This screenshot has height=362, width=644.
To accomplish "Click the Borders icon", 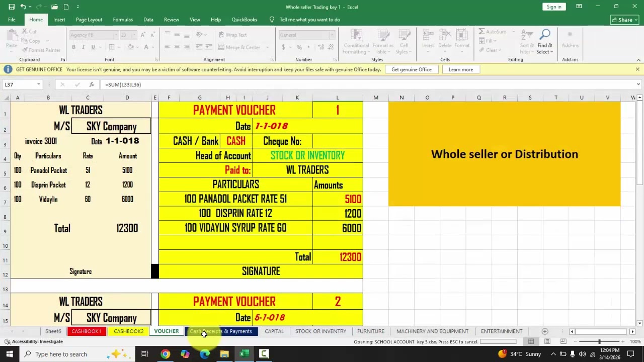I will (x=112, y=47).
